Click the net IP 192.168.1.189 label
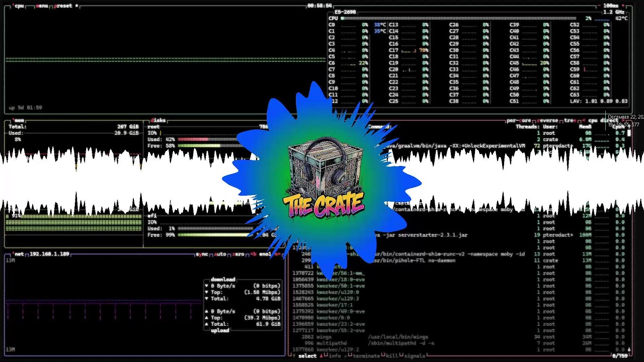Image resolution: width=644 pixels, height=362 pixels. pyautogui.click(x=49, y=254)
